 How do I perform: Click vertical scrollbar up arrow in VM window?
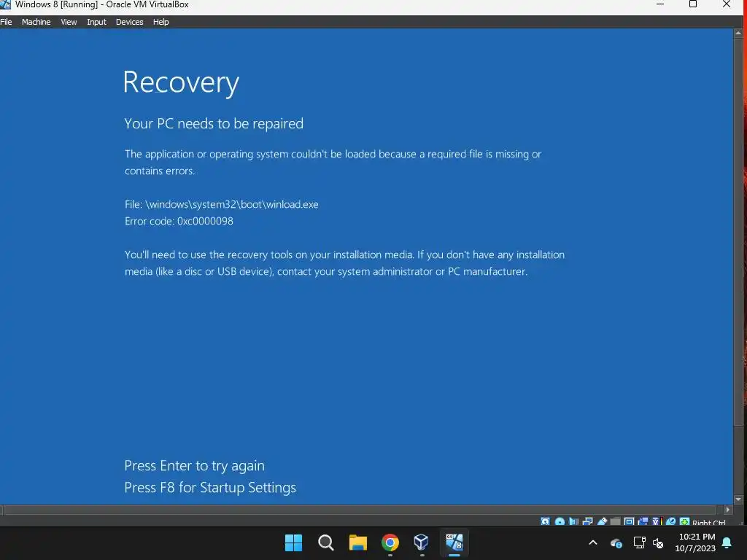(x=738, y=34)
